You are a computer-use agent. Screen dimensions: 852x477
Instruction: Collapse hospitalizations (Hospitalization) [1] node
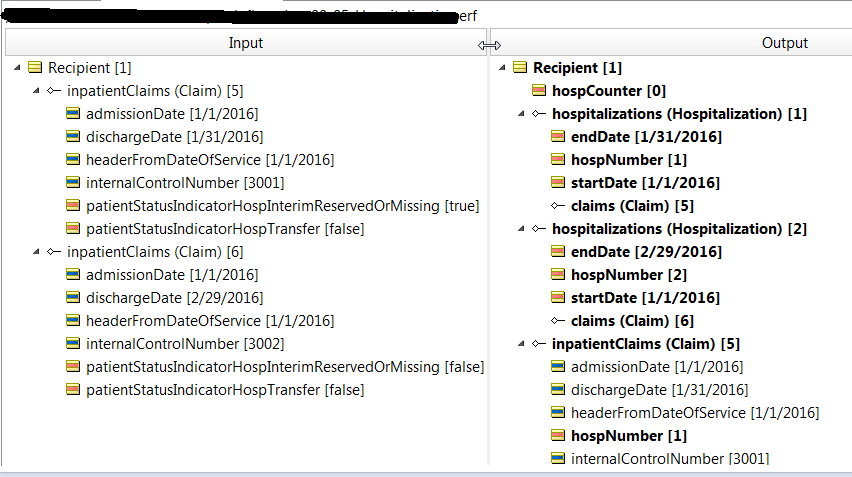click(522, 114)
